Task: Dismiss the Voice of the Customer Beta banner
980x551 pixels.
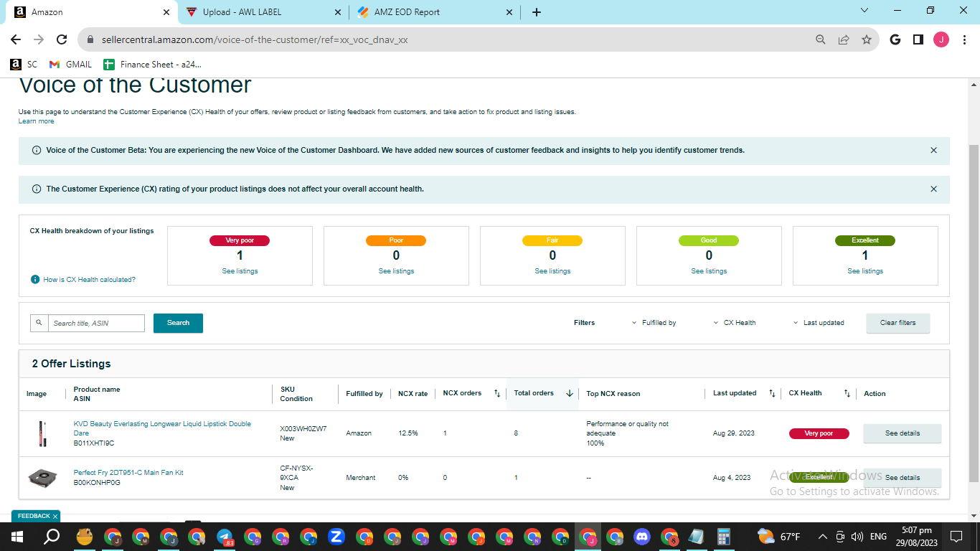Action: (933, 151)
